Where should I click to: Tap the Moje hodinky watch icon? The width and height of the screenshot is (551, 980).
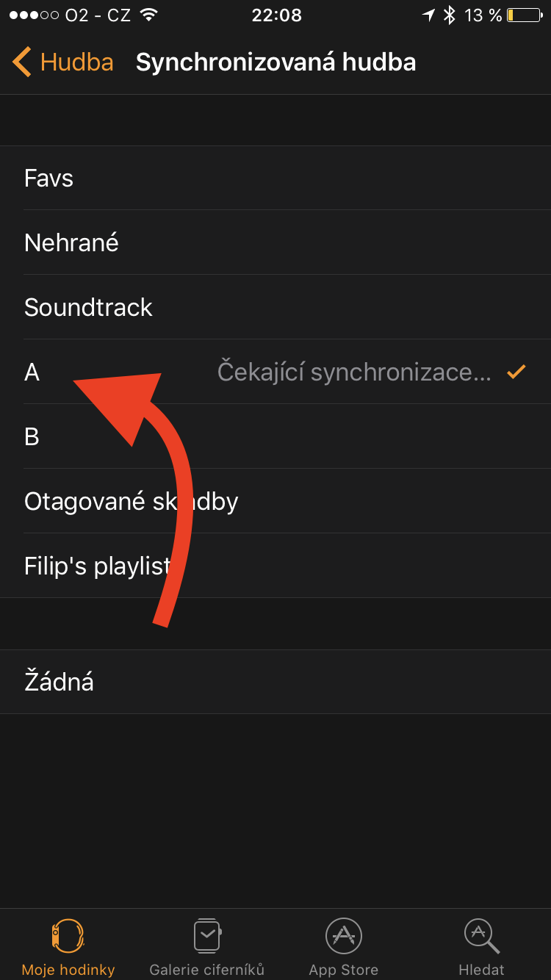pyautogui.click(x=68, y=936)
